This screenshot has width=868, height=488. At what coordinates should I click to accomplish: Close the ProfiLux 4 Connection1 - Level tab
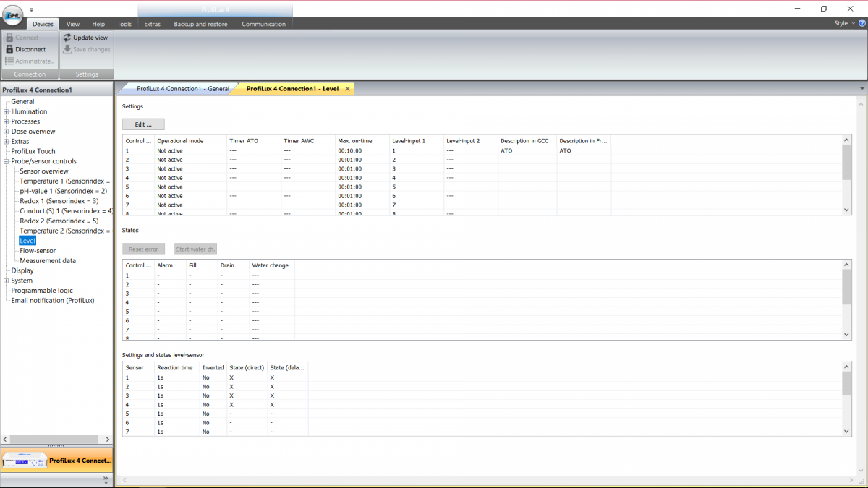point(347,89)
